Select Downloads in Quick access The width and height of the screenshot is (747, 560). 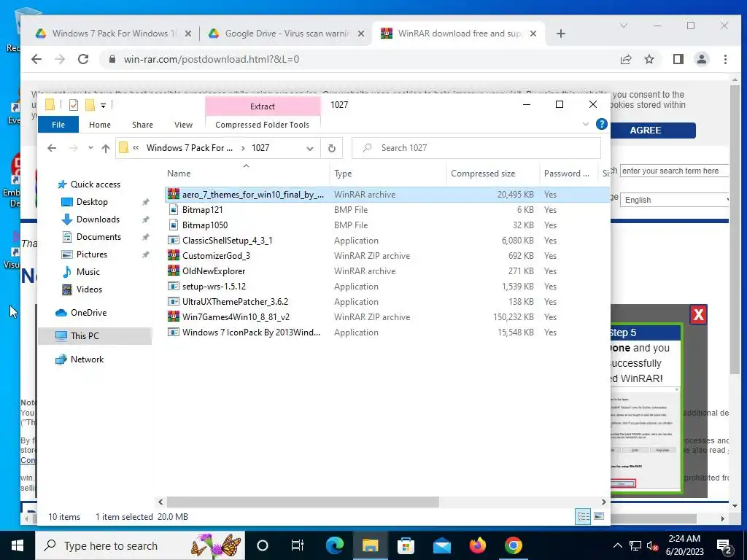click(98, 219)
